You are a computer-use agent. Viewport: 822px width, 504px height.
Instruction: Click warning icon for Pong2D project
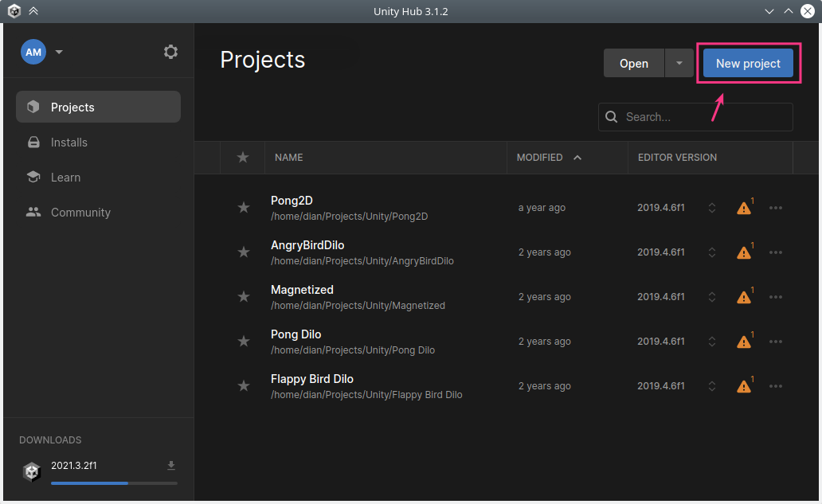point(743,208)
